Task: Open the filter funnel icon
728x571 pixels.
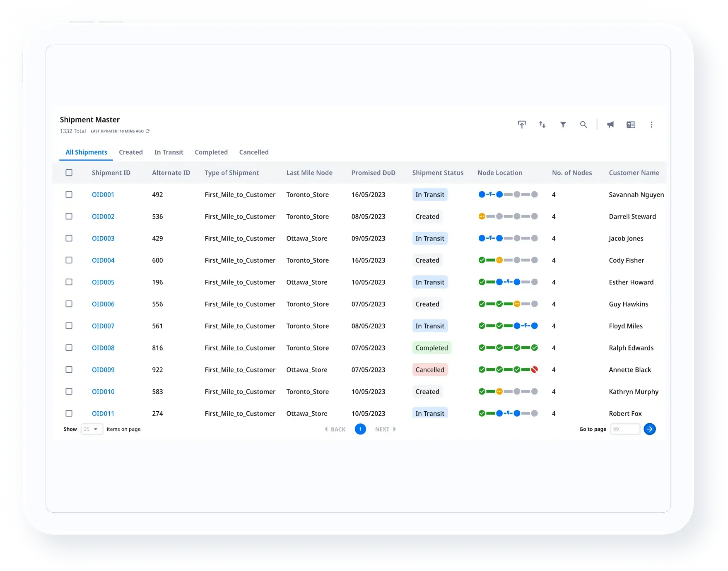Action: (563, 125)
